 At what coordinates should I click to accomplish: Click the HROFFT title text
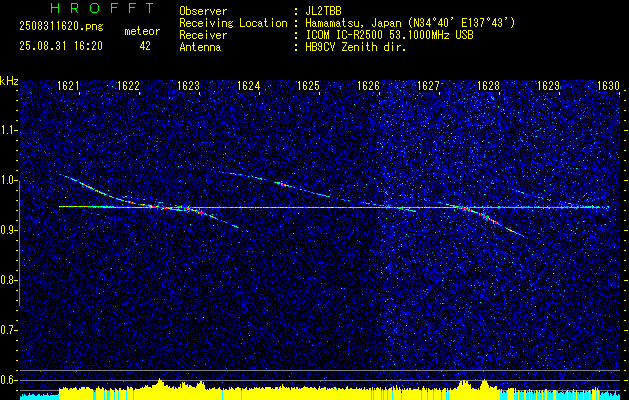click(102, 8)
